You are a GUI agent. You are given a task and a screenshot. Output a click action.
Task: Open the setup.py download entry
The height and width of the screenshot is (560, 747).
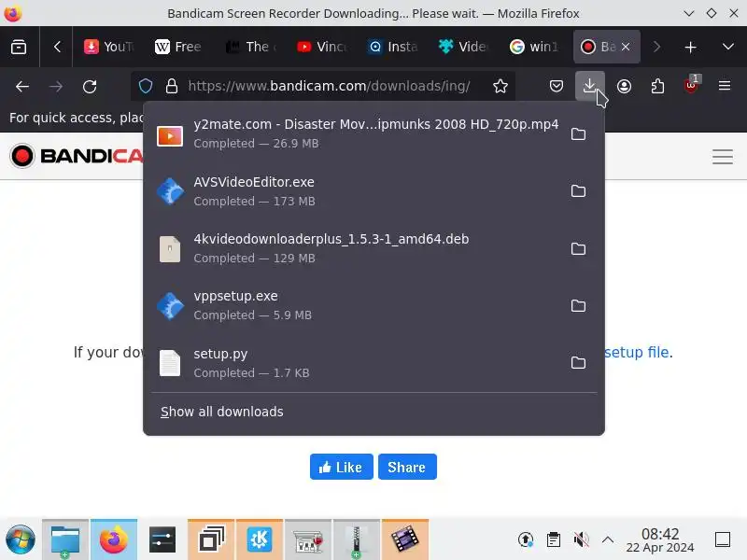tap(358, 363)
